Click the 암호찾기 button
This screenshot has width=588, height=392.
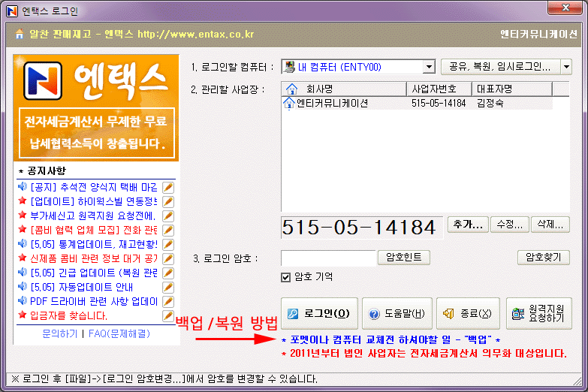[x=544, y=258]
